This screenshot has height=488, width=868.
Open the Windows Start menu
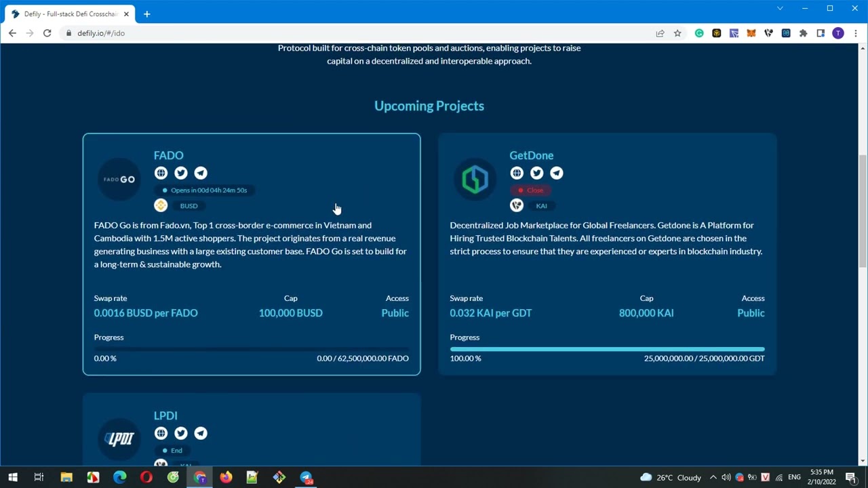tap(12, 477)
